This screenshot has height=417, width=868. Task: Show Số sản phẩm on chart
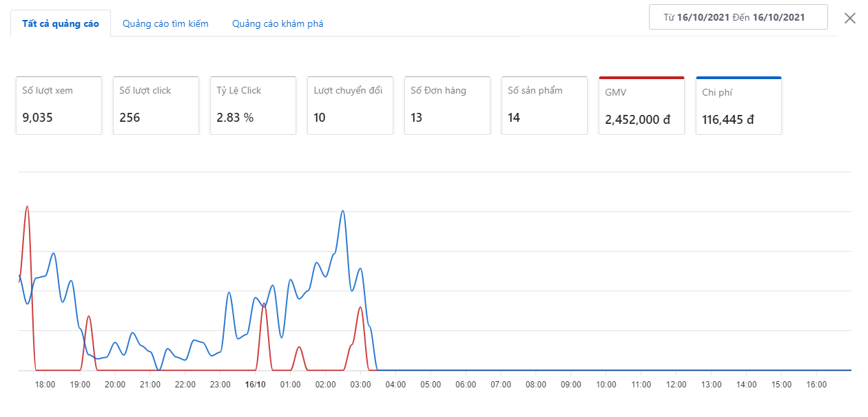click(544, 105)
